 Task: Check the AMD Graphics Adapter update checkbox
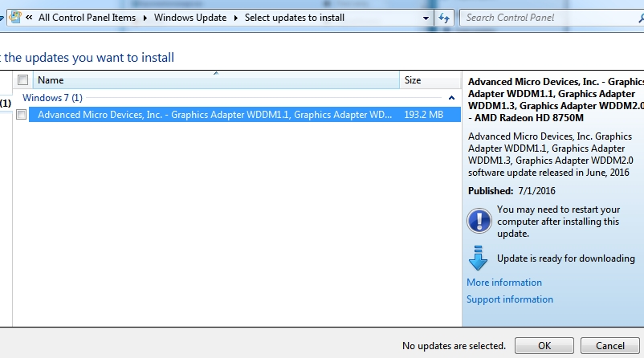tap(22, 115)
